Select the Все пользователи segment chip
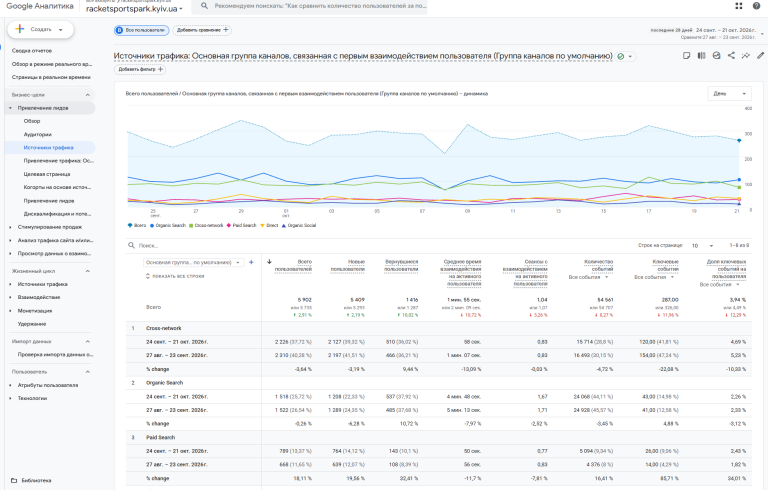The height and width of the screenshot is (490, 768). (142, 30)
